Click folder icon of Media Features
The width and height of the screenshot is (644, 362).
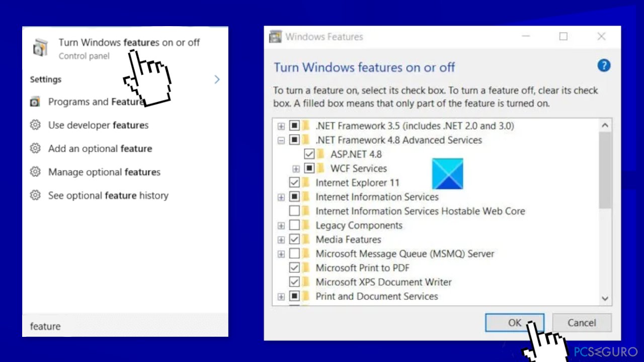click(305, 239)
